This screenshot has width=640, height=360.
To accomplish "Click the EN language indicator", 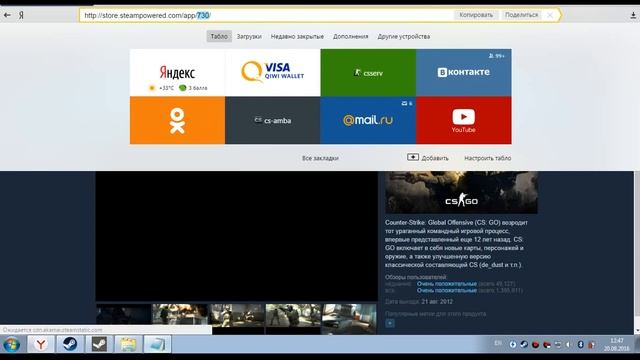I will pos(498,343).
